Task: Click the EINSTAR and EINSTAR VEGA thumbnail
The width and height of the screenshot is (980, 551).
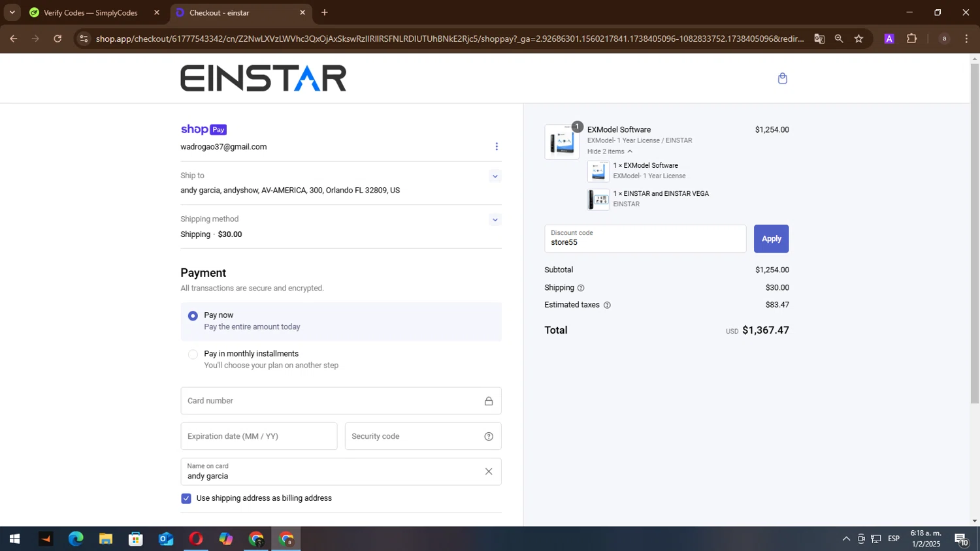Action: 598,199
